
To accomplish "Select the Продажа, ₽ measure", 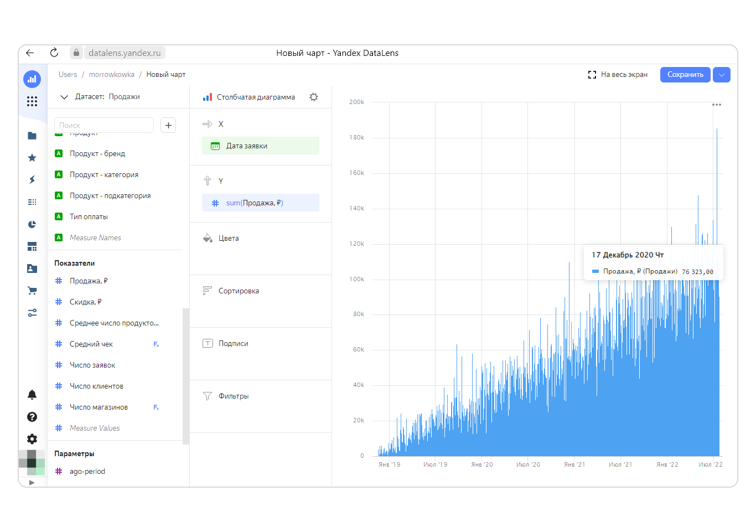I will coord(89,281).
